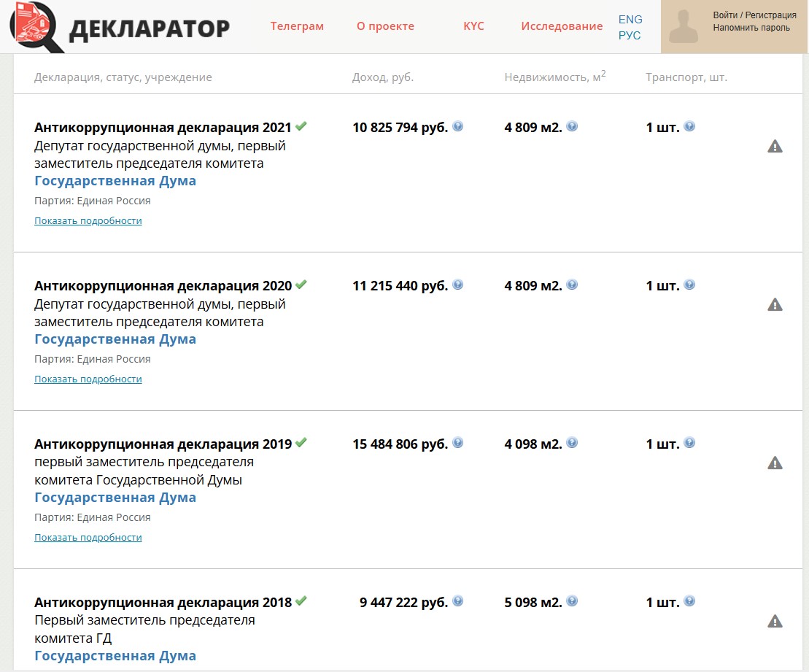Click Войти / Регистрация link
This screenshot has height=672, width=809.
754,15
